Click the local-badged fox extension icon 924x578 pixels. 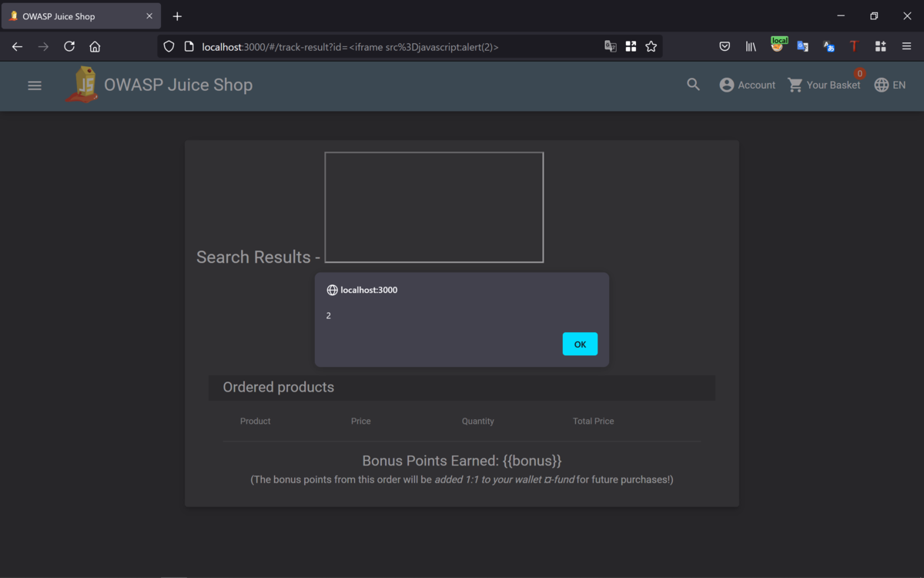point(778,45)
